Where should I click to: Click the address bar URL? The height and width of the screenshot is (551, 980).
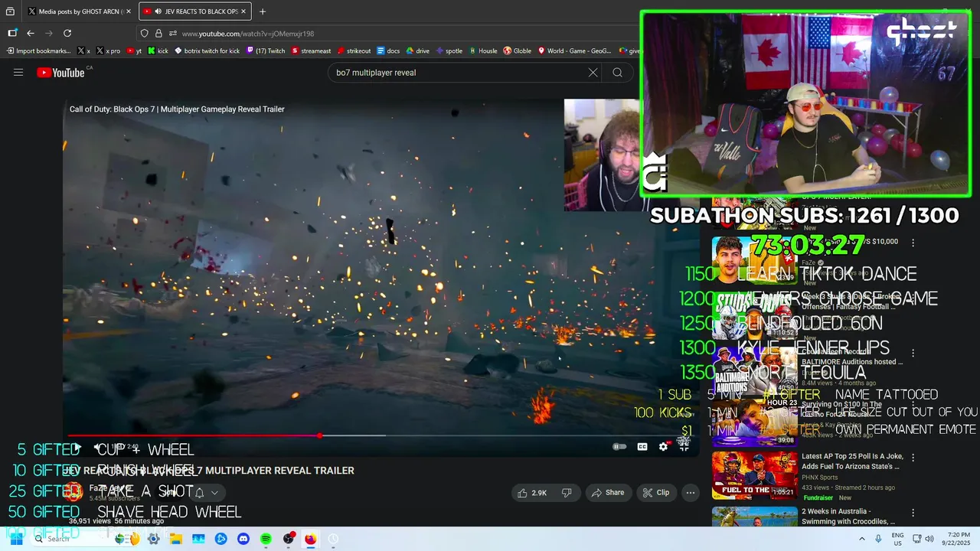[248, 34]
